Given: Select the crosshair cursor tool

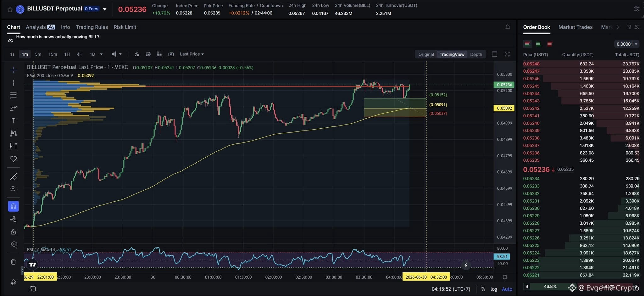Looking at the screenshot, I should click(14, 70).
